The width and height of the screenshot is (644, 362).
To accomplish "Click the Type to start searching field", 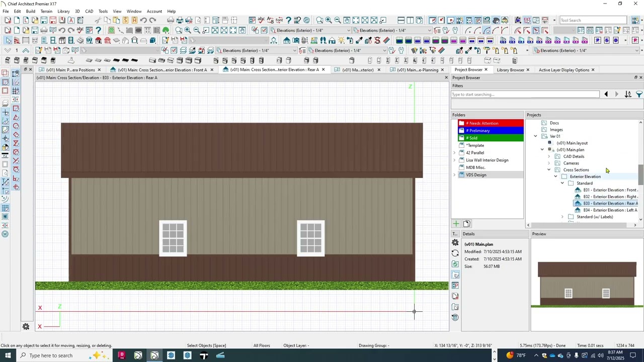I will (525, 95).
